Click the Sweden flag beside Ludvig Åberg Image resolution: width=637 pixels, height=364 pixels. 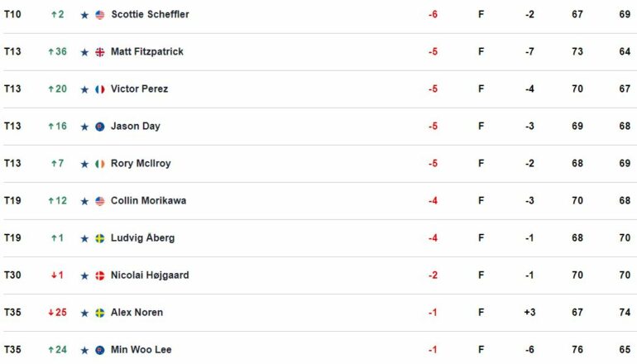(x=100, y=238)
